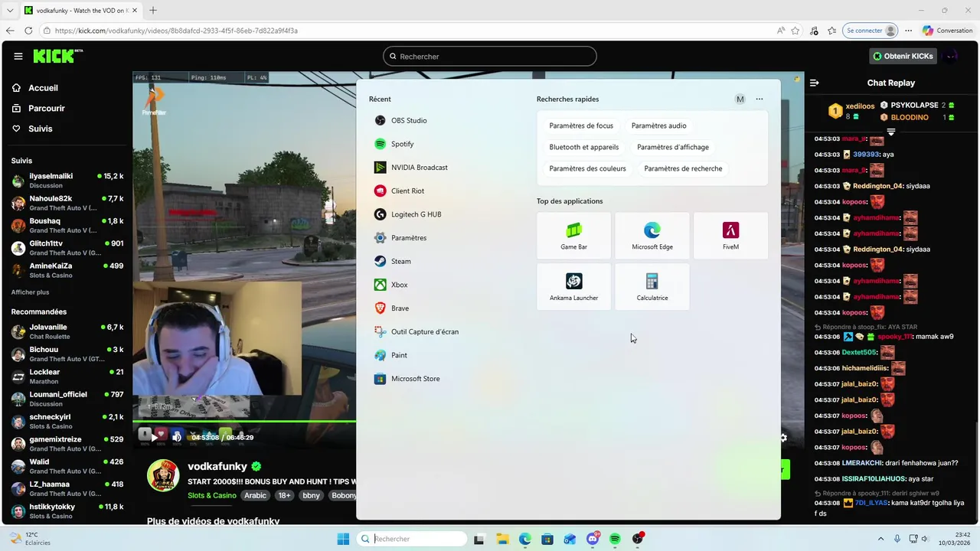Image resolution: width=980 pixels, height=551 pixels.
Task: Open Logitech G HUB from recent list
Action: pos(408,214)
